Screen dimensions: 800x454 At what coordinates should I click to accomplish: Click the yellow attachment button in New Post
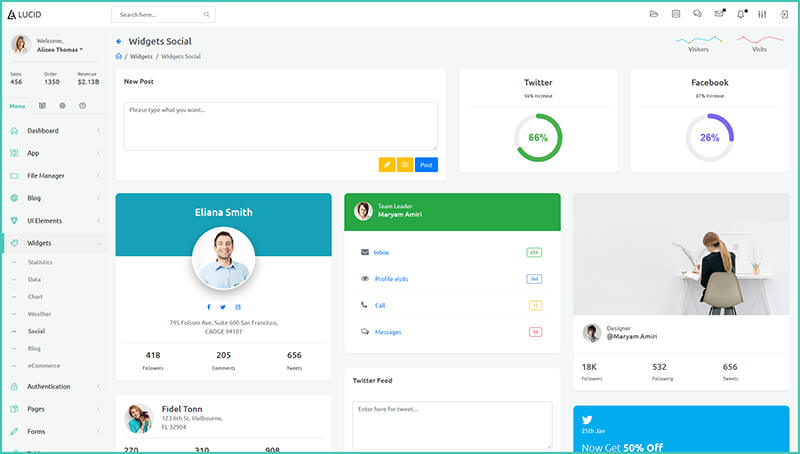pyautogui.click(x=386, y=165)
